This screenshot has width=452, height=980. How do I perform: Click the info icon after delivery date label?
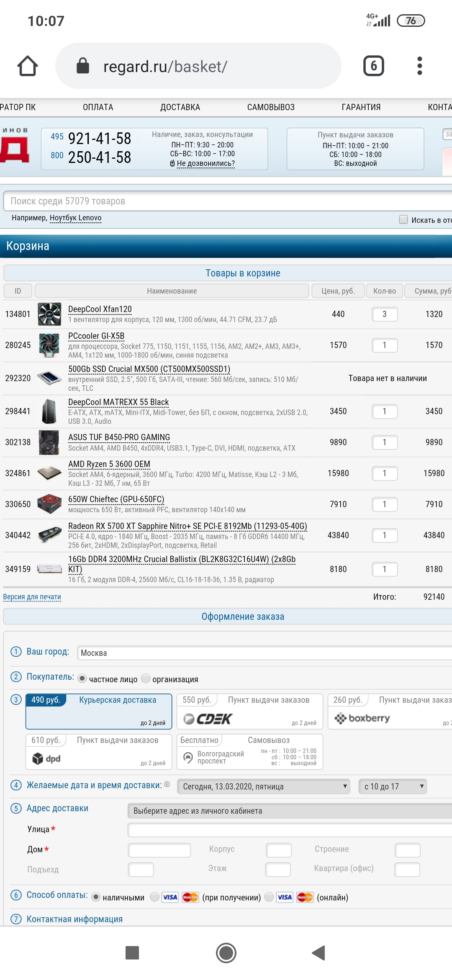167,784
